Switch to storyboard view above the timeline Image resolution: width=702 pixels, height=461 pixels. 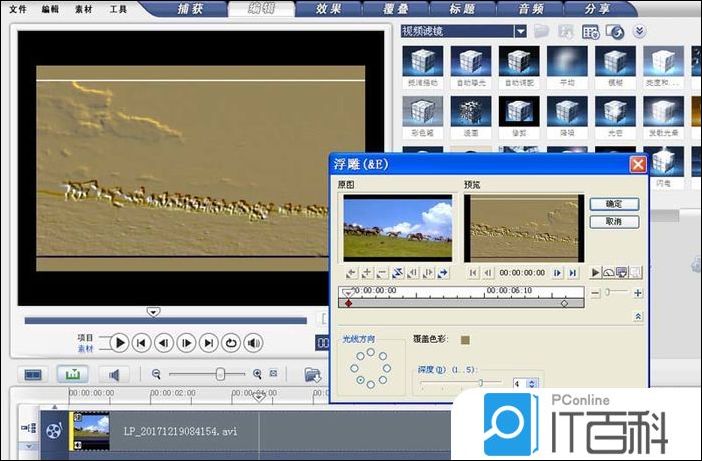click(33, 375)
